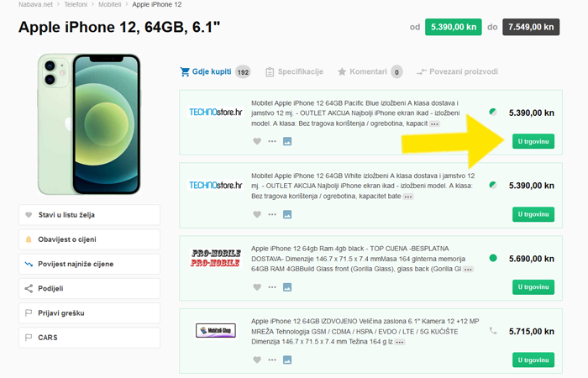This screenshot has width=588, height=378.
Task: Click Pacific Blue offer description text
Action: coord(355,113)
